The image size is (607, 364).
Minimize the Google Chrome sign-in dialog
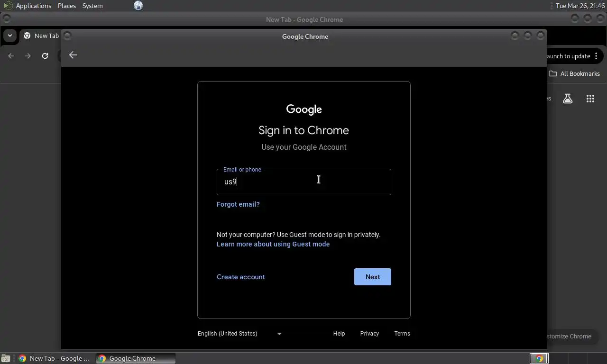point(515,36)
